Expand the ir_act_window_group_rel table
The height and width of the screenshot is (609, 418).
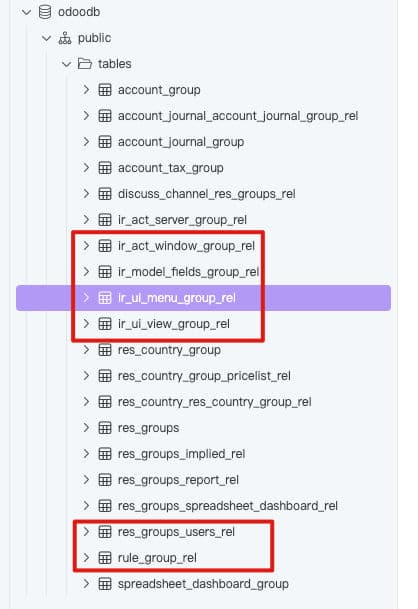point(86,246)
